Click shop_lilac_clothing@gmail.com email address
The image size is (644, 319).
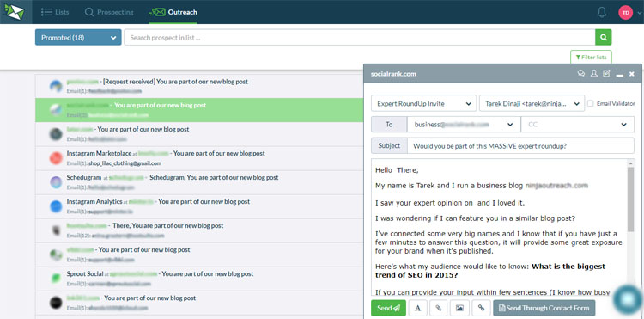coord(125,163)
